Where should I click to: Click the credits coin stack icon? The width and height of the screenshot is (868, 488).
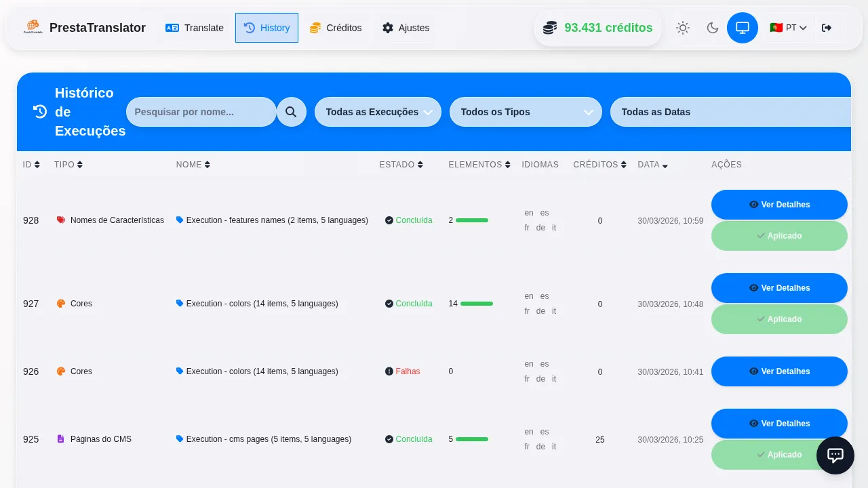[x=550, y=28]
